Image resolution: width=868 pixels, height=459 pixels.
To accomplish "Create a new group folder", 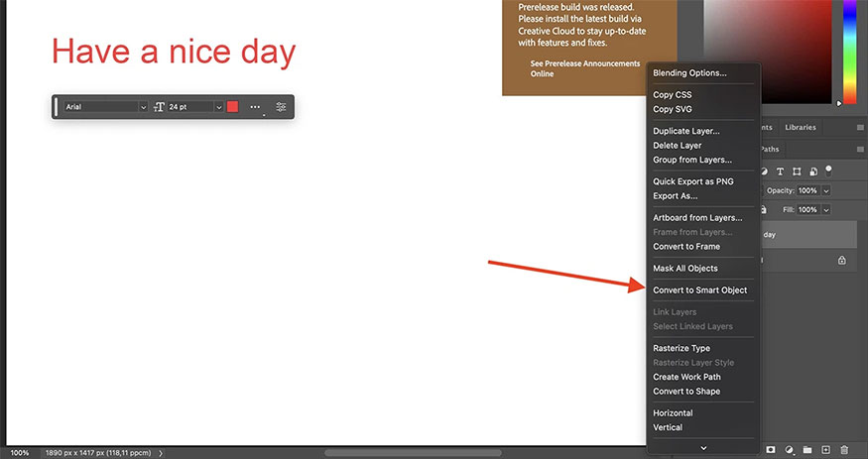I will [807, 450].
